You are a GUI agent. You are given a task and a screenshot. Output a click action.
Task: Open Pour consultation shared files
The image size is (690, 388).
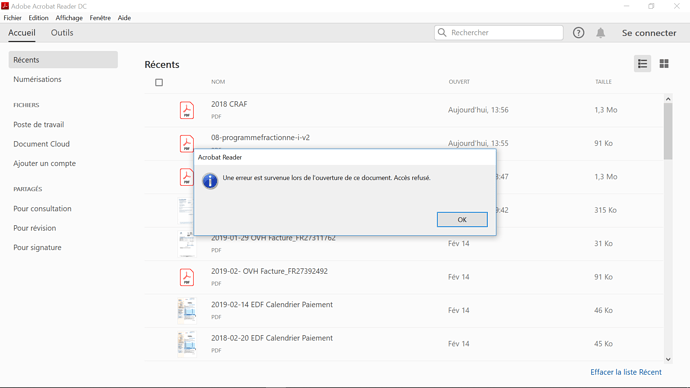point(42,209)
